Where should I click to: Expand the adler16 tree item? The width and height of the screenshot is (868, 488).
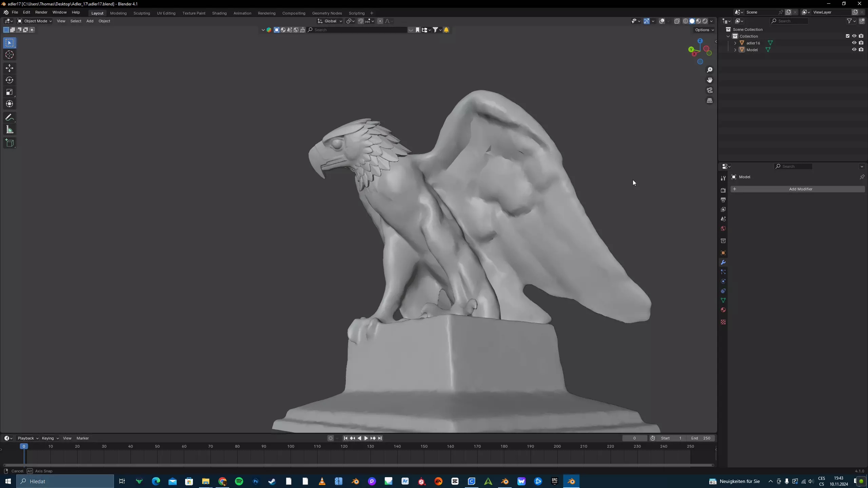pos(735,43)
